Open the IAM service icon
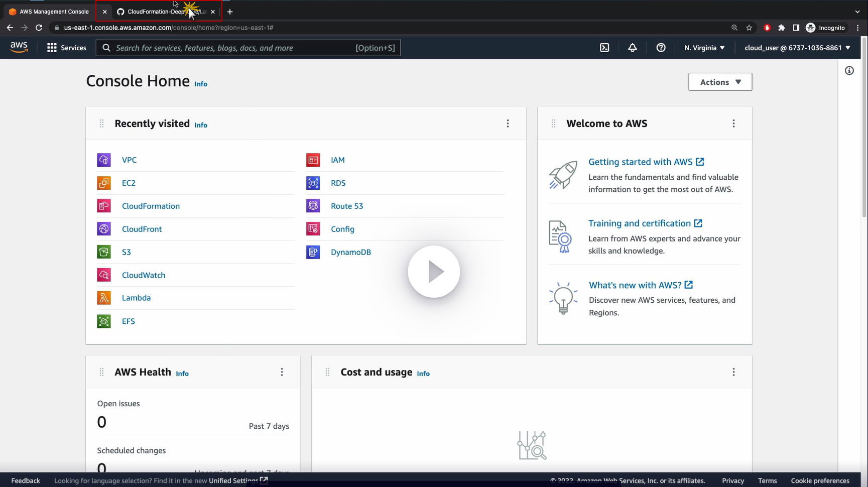 pyautogui.click(x=313, y=160)
